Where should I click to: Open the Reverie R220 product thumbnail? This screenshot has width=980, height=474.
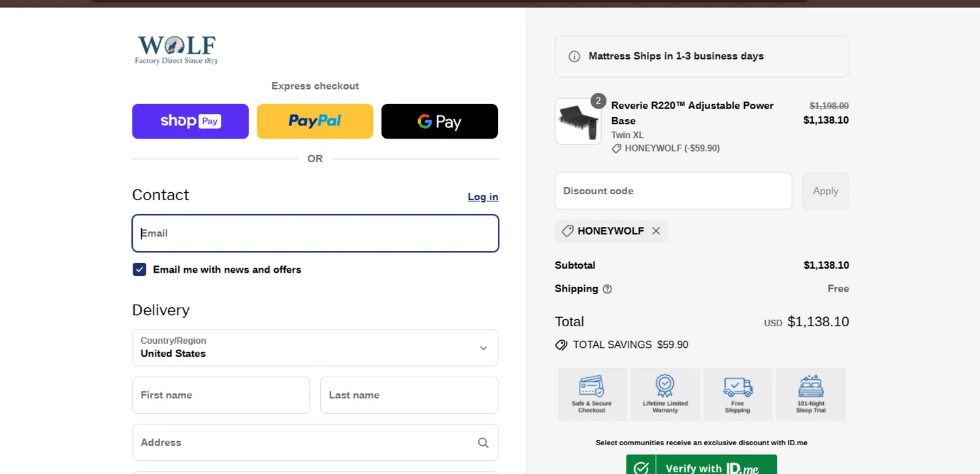click(x=578, y=122)
